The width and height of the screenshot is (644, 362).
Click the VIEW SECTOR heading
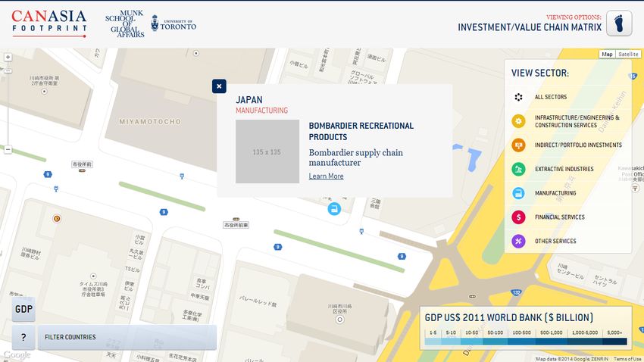click(x=540, y=73)
